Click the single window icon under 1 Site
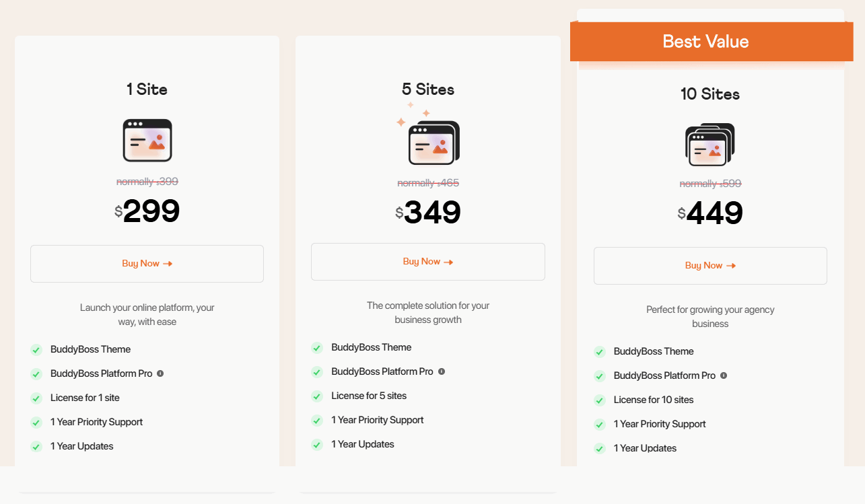The height and width of the screenshot is (504, 865). pyautogui.click(x=147, y=140)
